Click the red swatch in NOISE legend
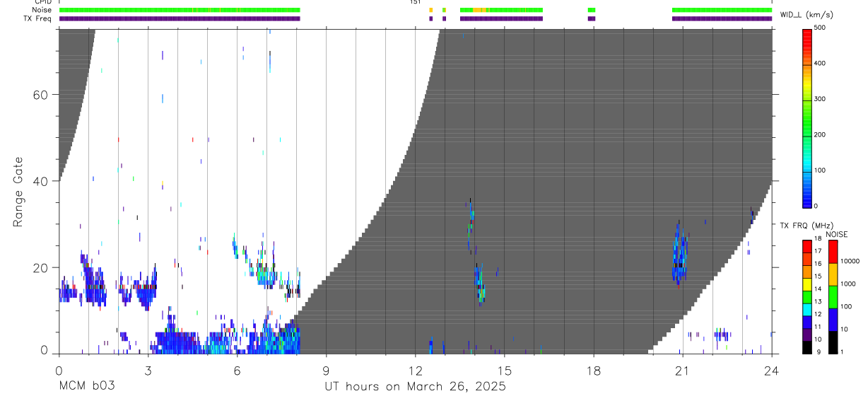The width and height of the screenshot is (868, 401). pos(833,252)
